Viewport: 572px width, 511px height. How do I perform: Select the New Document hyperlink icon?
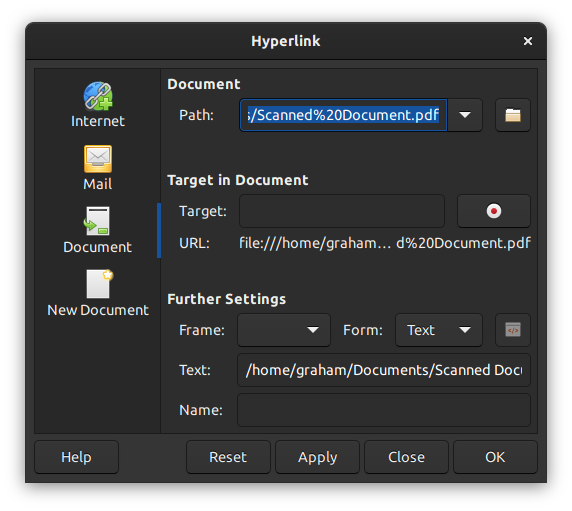[99, 284]
